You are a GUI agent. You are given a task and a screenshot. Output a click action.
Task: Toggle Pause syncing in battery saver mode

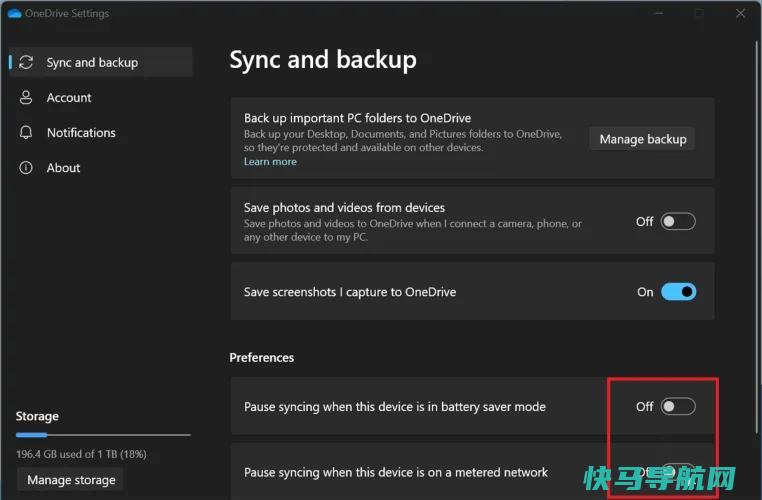click(x=678, y=406)
